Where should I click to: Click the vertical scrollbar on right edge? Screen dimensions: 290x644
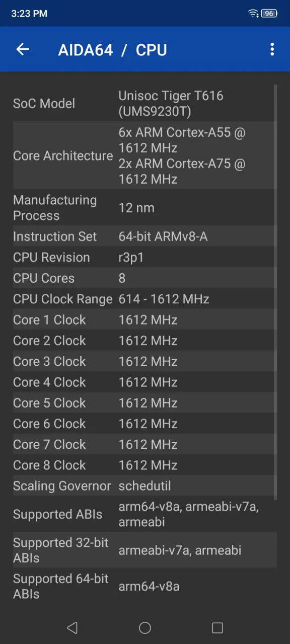pos(275,292)
